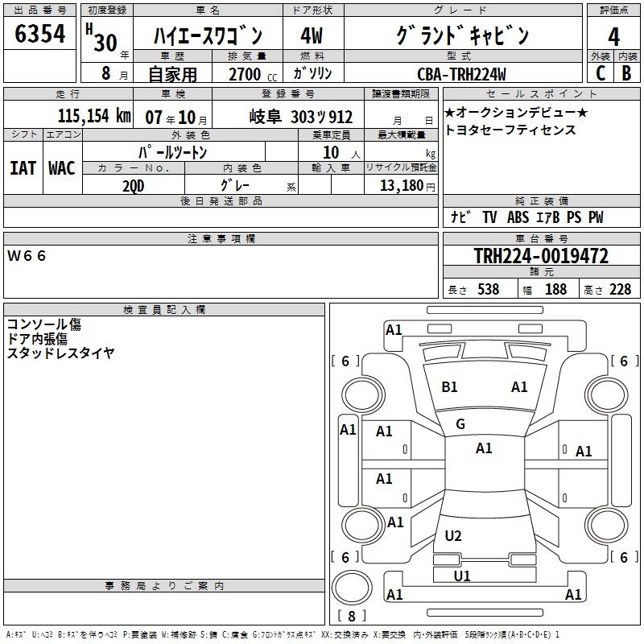Select the A1 mark on the roof center

(x=484, y=448)
